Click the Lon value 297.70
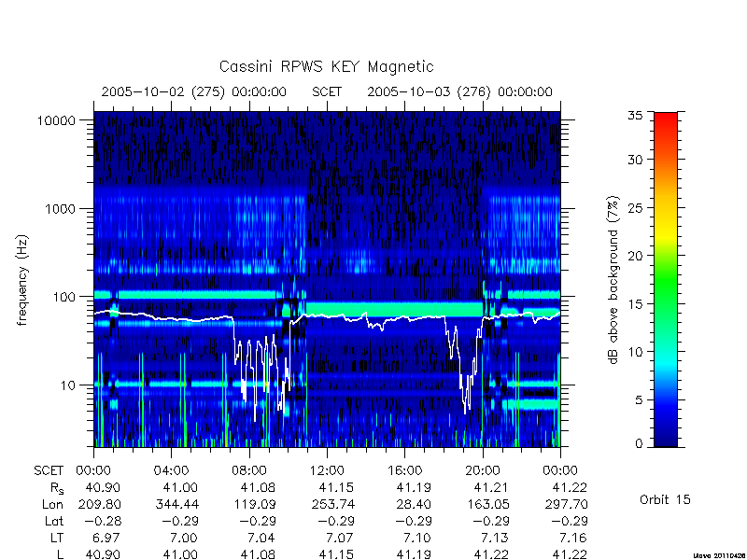 (566, 504)
